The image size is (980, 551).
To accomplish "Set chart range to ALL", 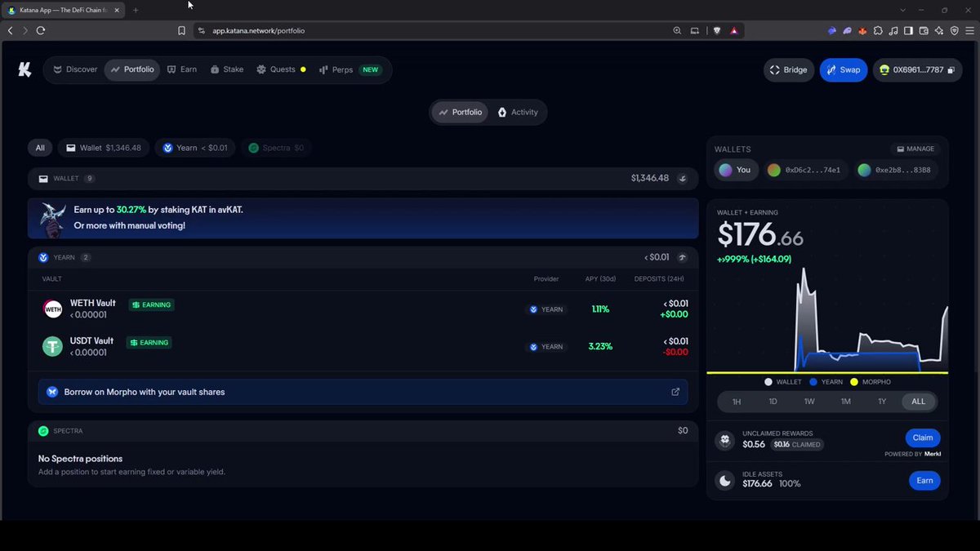I will (919, 402).
